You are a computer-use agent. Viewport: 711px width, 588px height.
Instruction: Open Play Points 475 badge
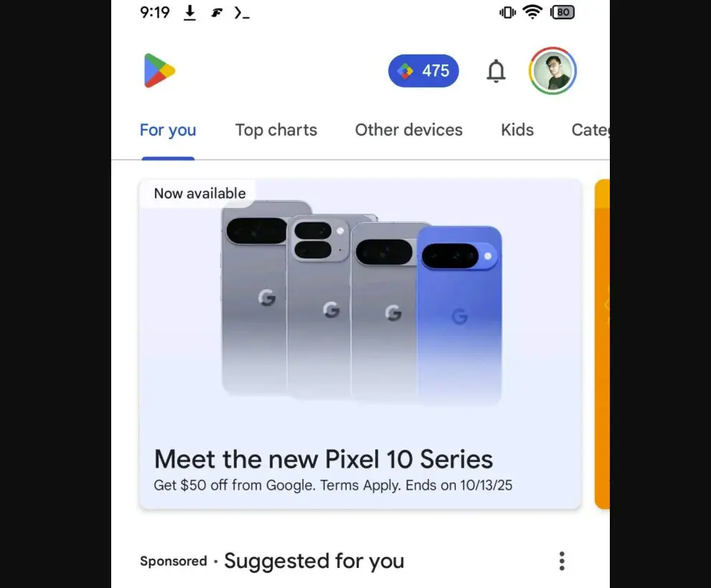tap(423, 71)
